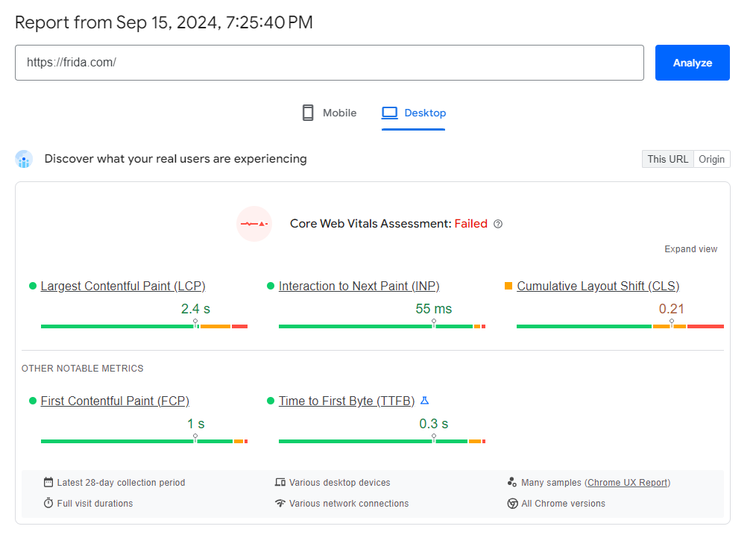Click the Core Web Vitals help icon
756x535 pixels.
(x=498, y=224)
